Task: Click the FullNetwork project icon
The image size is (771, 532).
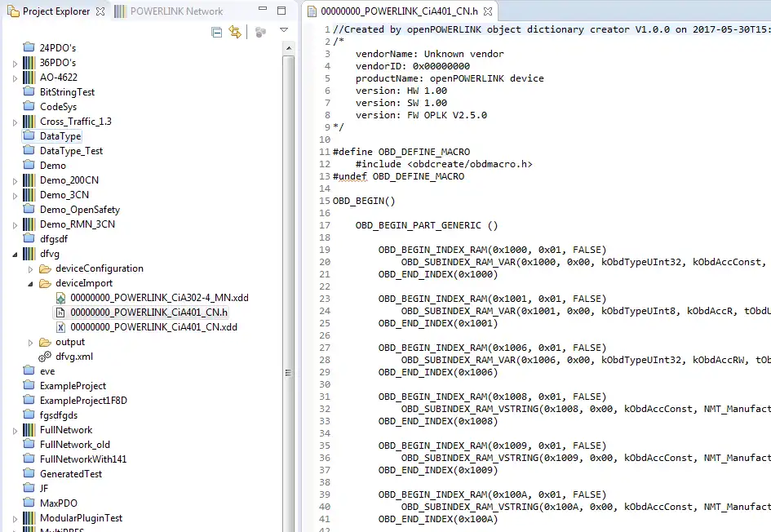Action: point(29,430)
